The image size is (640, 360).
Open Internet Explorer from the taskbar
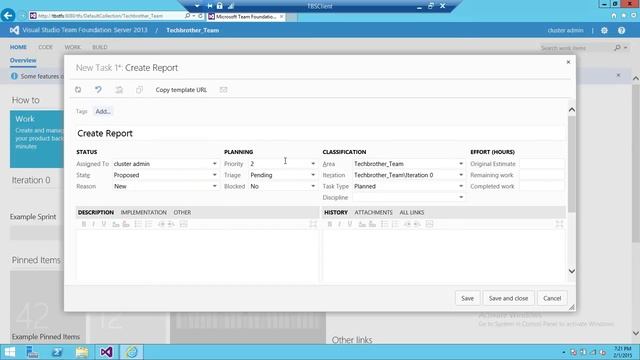tap(131, 352)
